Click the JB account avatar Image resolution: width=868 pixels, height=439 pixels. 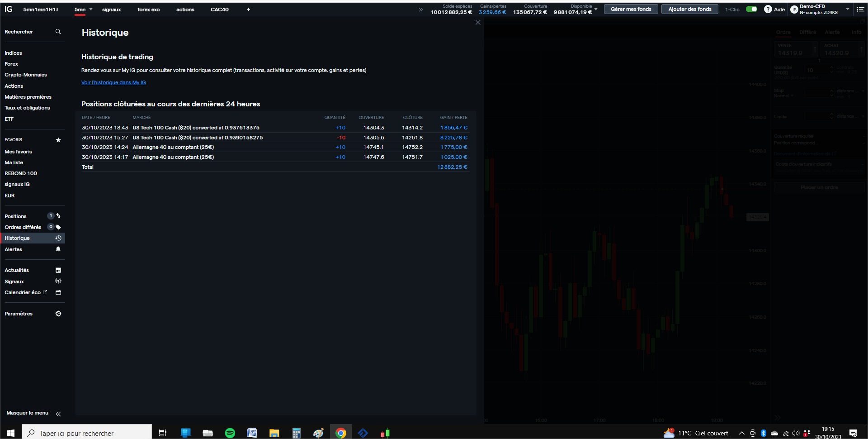pyautogui.click(x=794, y=10)
